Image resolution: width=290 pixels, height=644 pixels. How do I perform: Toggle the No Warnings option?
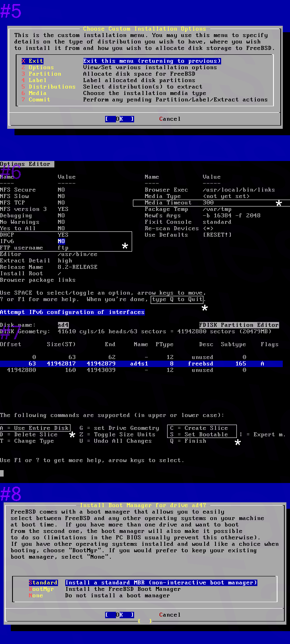(61, 222)
